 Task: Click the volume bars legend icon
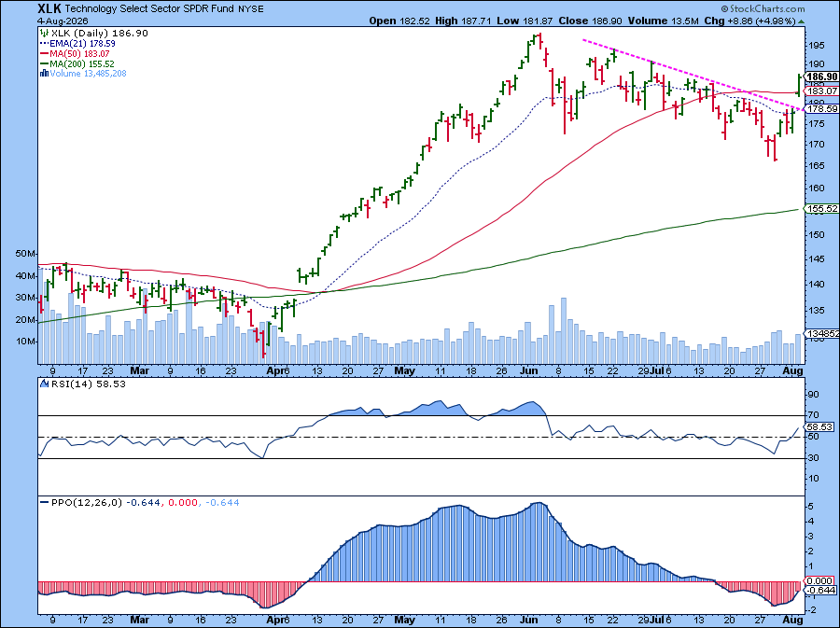point(45,74)
